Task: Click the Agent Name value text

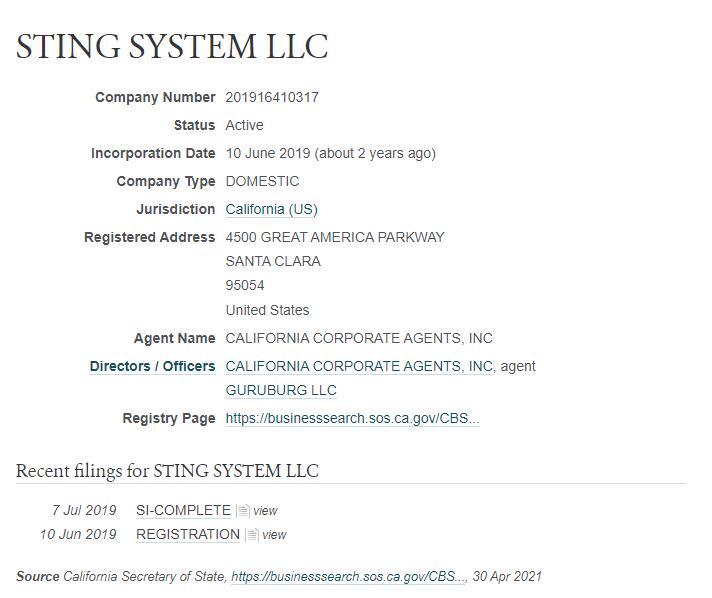Action: point(359,338)
